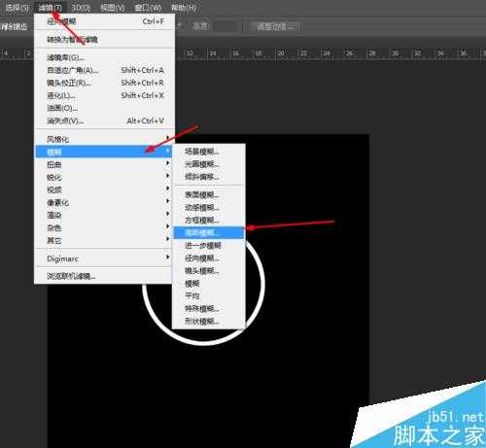Click the 高度 height input field

(226, 26)
